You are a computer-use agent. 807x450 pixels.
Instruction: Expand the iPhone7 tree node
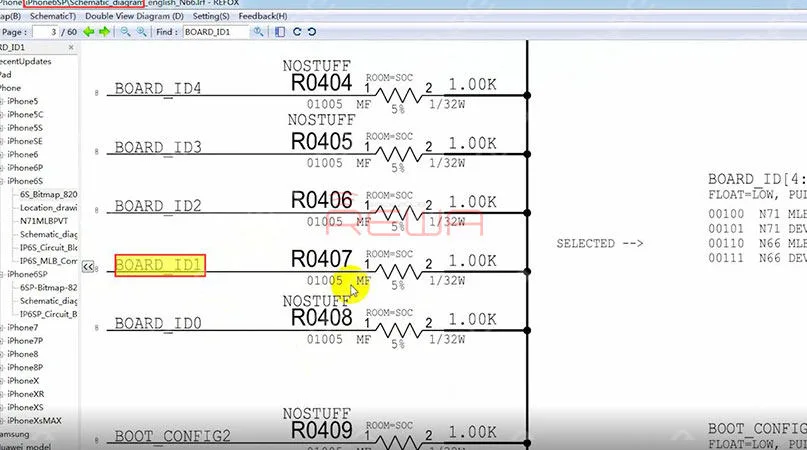(2, 328)
